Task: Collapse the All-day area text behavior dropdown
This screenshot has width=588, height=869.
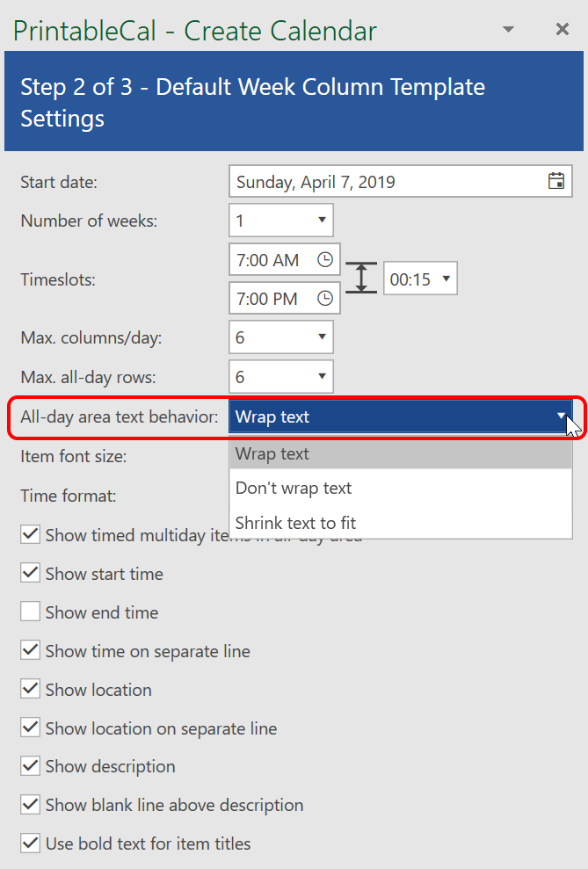Action: 561,416
